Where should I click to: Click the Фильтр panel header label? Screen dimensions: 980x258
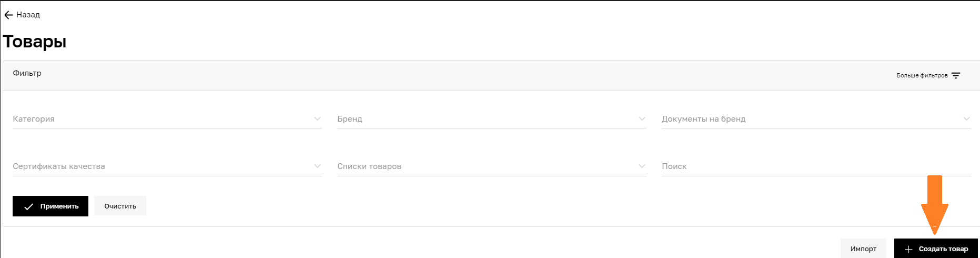point(27,73)
